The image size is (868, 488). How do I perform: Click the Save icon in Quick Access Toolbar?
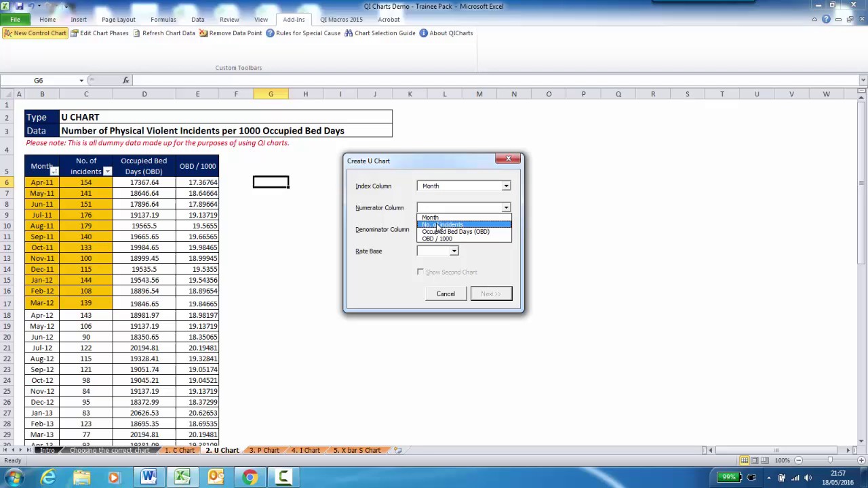point(19,6)
